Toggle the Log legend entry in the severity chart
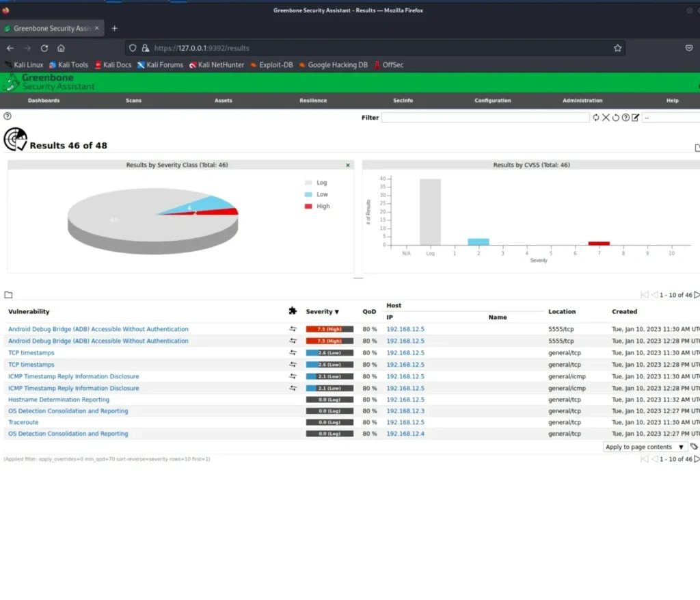700x600 pixels. 317,183
